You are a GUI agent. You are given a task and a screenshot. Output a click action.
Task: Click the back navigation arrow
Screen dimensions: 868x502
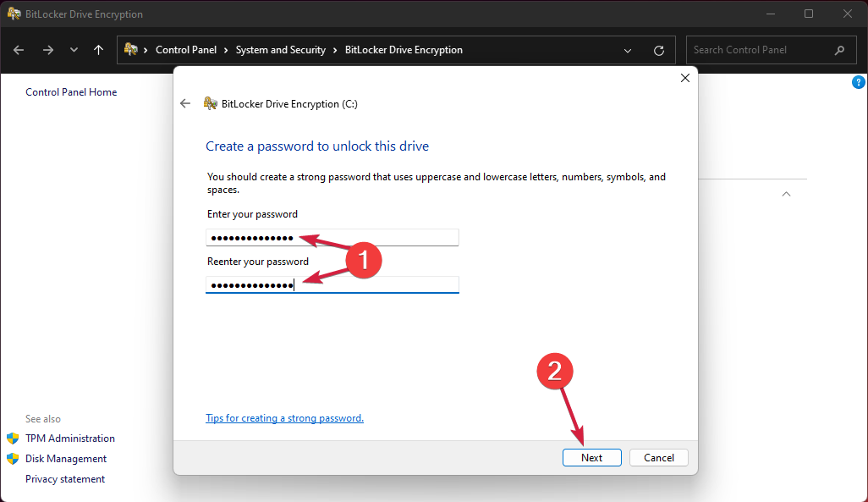[18, 49]
